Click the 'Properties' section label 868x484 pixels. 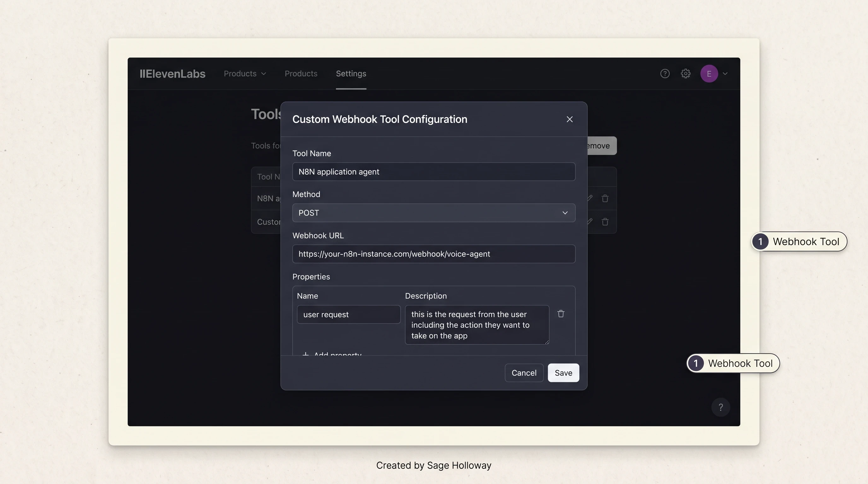pos(311,277)
